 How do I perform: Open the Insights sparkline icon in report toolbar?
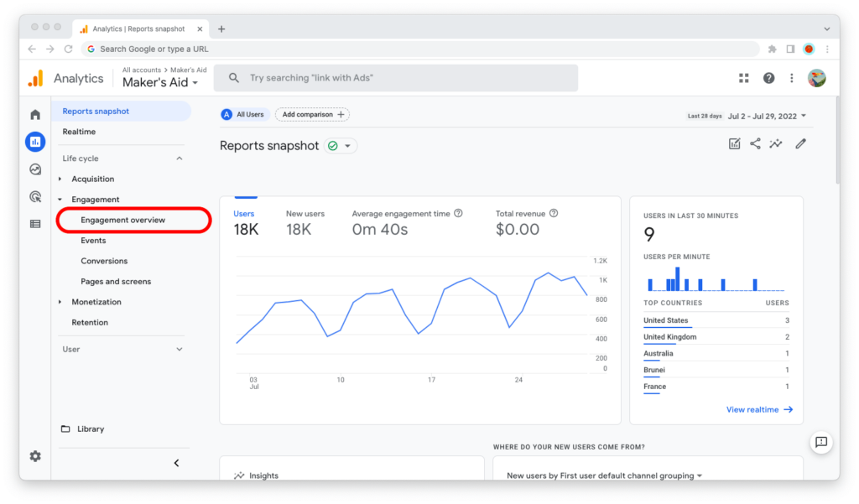point(776,144)
